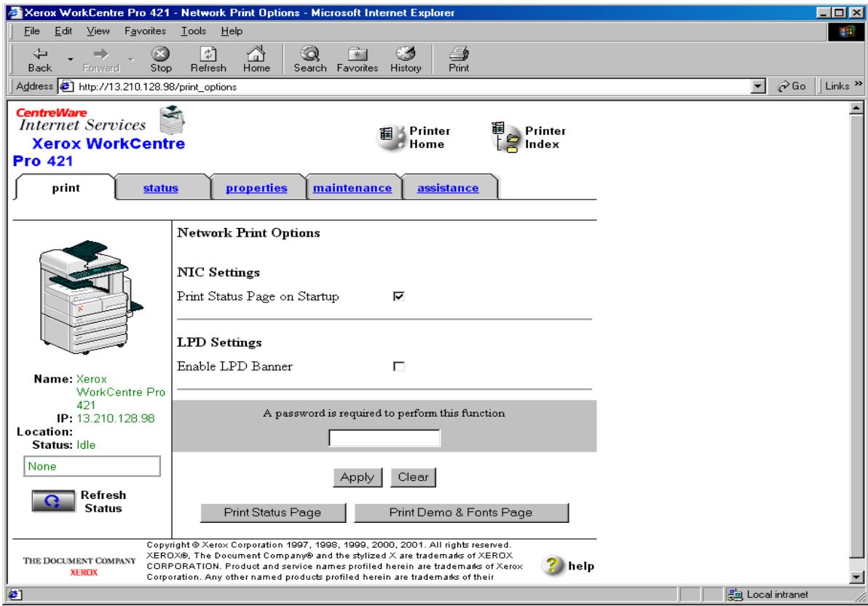This screenshot has height=606, width=868.
Task: Click the Forward toolbar button
Action: (x=100, y=59)
